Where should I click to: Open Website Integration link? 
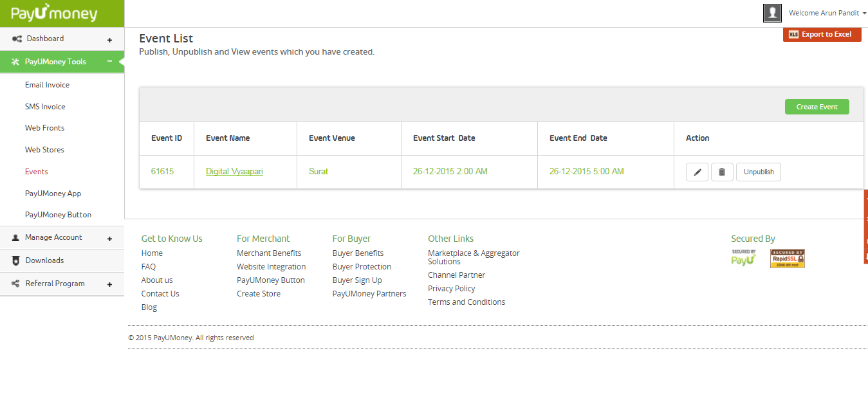pos(272,267)
